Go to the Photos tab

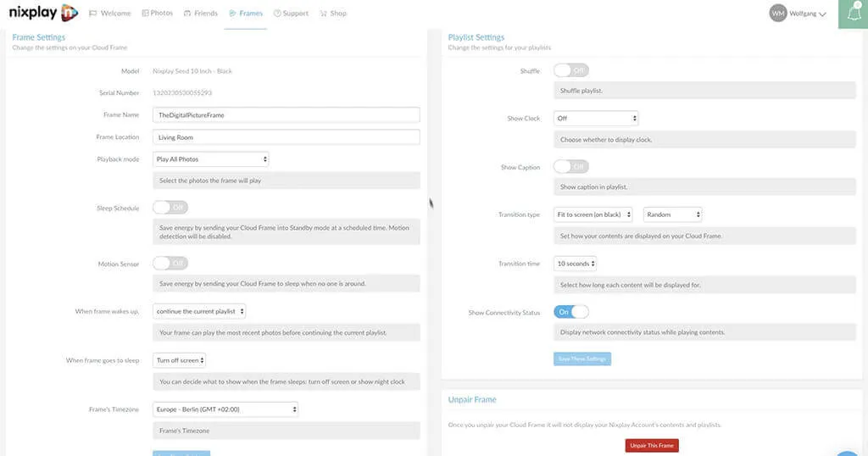point(157,13)
